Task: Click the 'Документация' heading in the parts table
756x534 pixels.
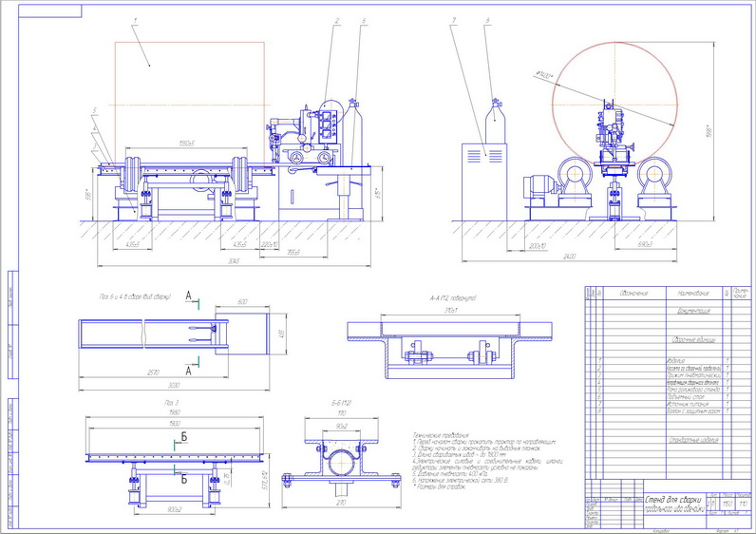Action: tap(693, 311)
